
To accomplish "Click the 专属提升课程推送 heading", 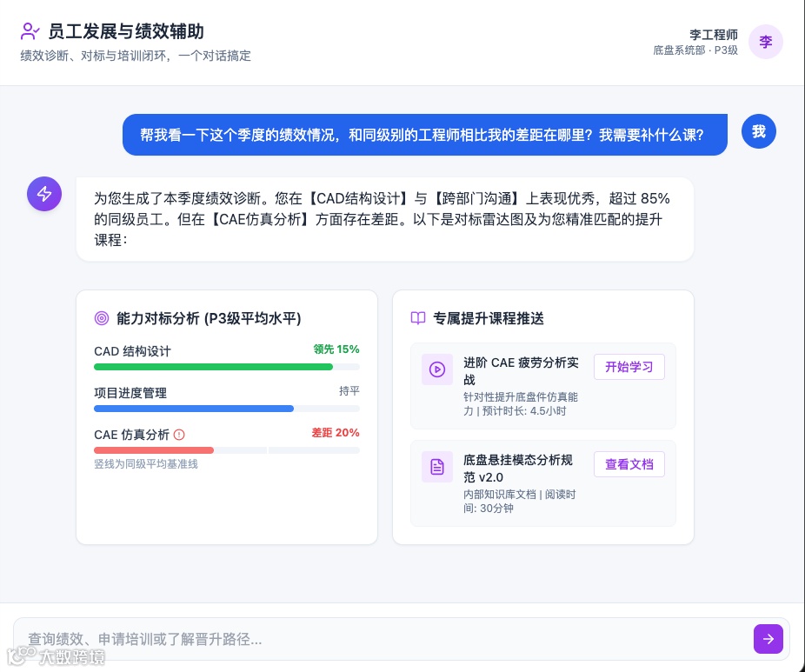I will point(489,318).
